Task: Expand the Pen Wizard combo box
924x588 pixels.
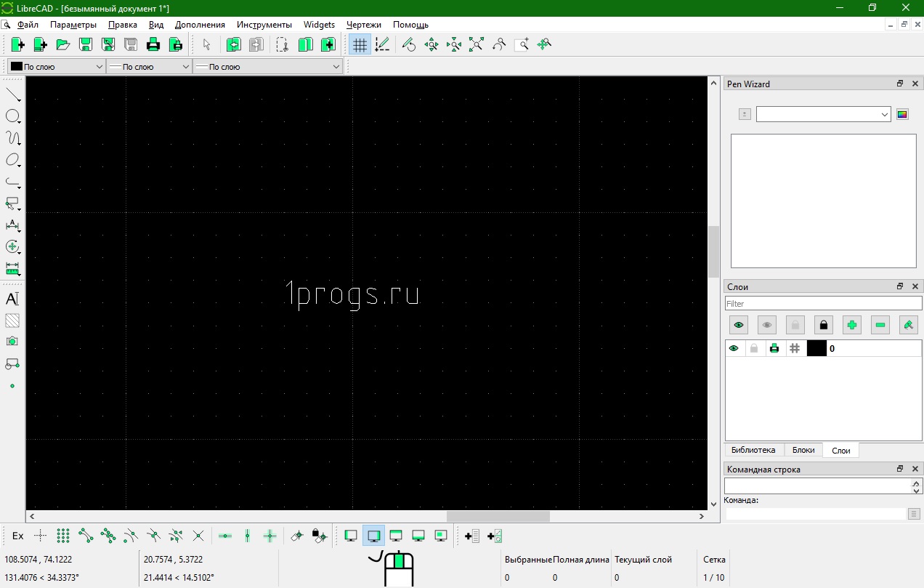Action: pyautogui.click(x=883, y=114)
